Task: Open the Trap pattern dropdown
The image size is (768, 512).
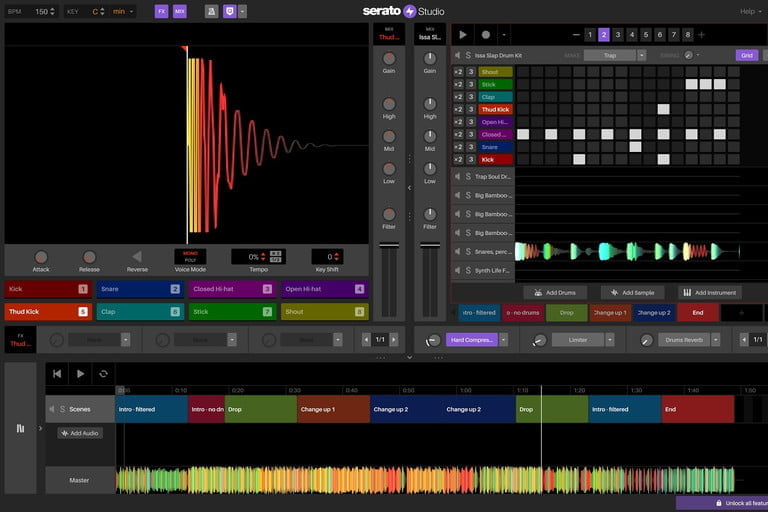Action: (641, 55)
